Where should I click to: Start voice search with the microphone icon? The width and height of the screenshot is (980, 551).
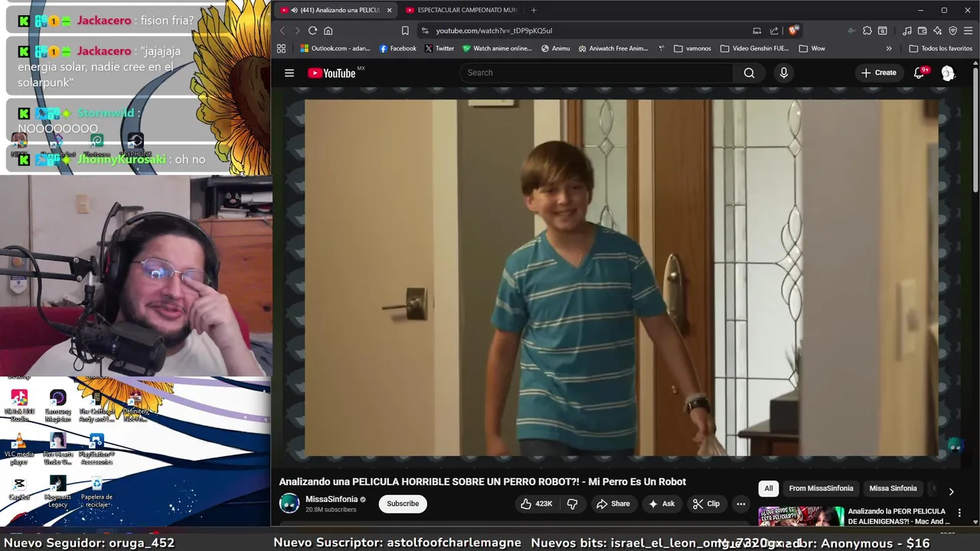pyautogui.click(x=783, y=73)
